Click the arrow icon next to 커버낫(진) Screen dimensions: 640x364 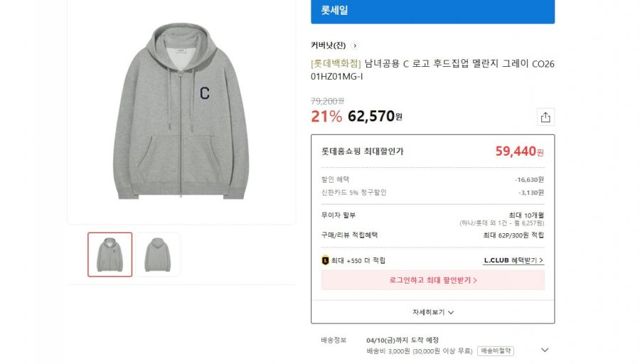point(355,45)
